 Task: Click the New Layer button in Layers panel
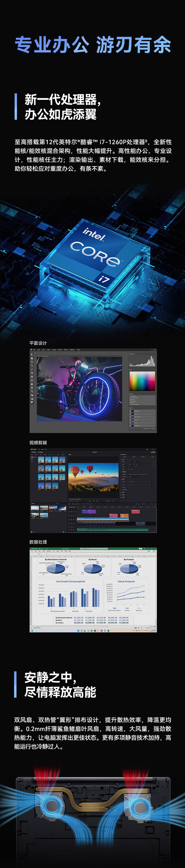pos(146,429)
